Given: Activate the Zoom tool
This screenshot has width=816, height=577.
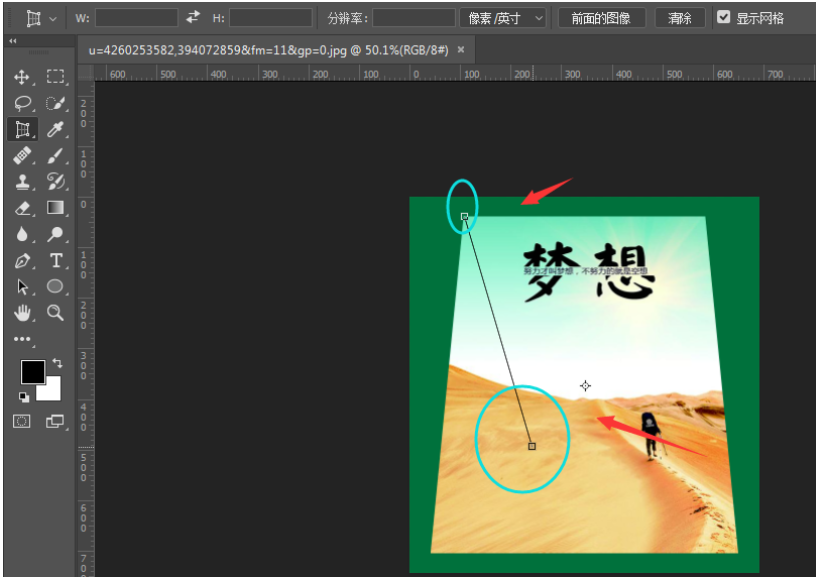Looking at the screenshot, I should click(57, 311).
